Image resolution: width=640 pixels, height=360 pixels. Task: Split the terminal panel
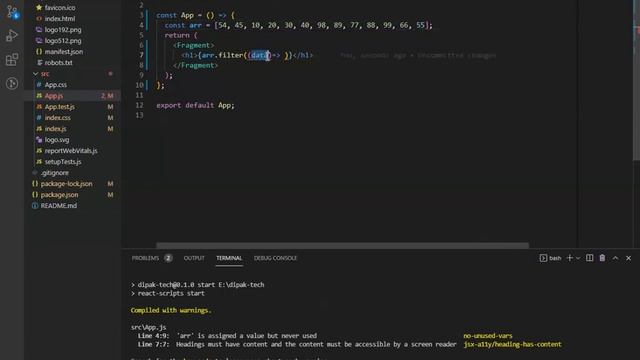coord(589,258)
